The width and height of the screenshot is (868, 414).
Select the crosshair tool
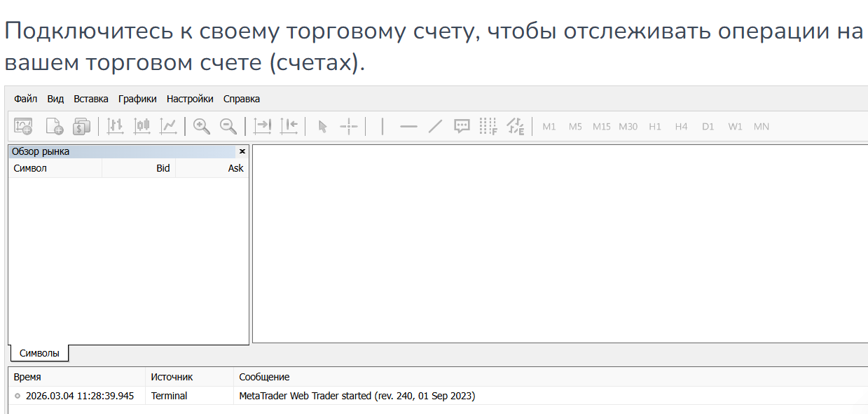click(349, 126)
